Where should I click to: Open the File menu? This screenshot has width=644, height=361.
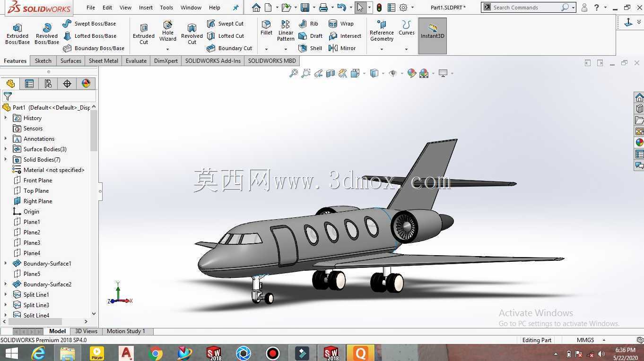(91, 8)
